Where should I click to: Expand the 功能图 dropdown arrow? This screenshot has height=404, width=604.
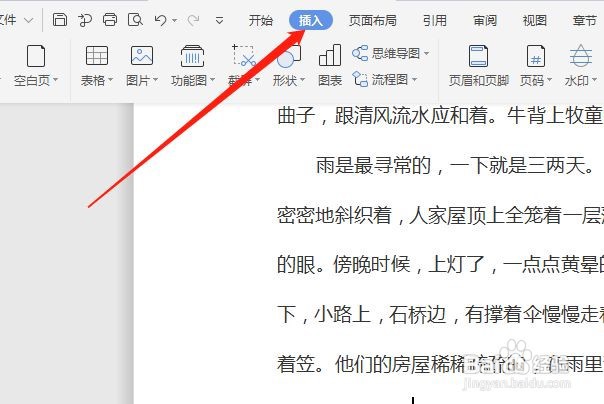click(x=212, y=80)
